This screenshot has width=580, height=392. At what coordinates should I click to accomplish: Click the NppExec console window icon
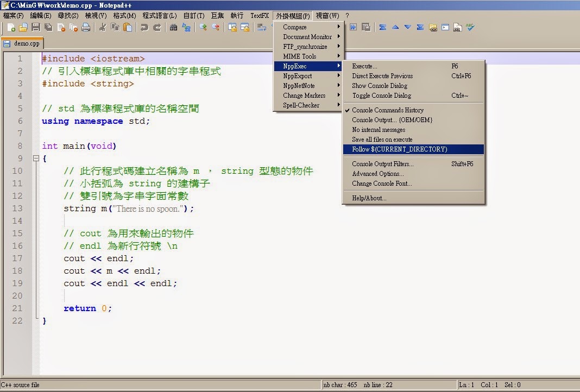point(445,27)
